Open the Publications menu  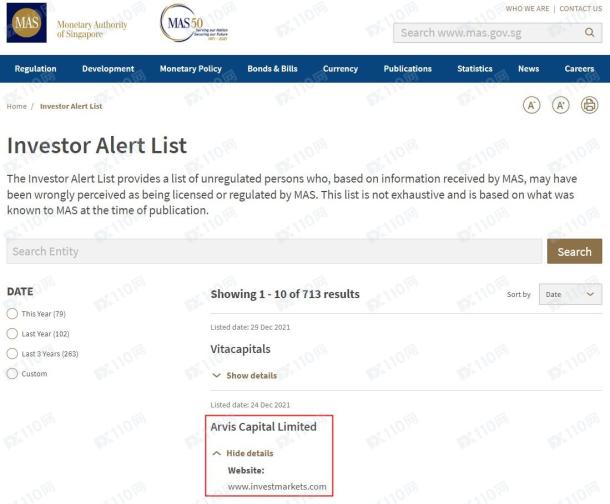[x=408, y=69]
